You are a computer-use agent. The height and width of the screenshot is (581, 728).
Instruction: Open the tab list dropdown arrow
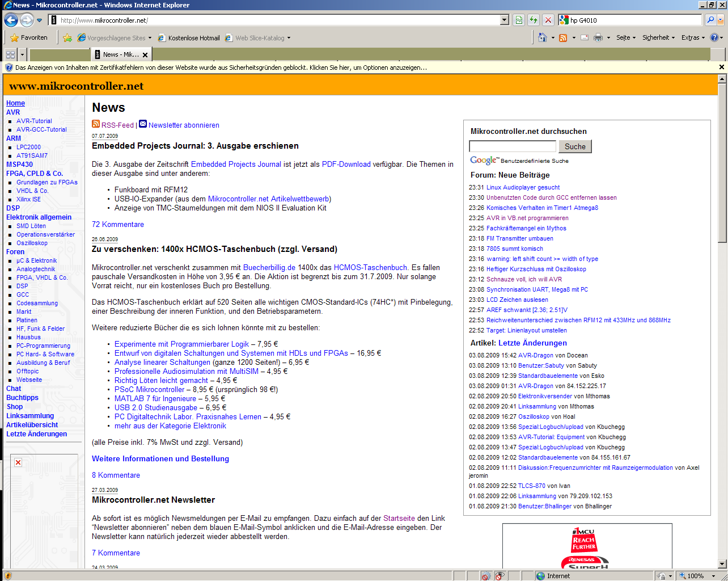22,54
